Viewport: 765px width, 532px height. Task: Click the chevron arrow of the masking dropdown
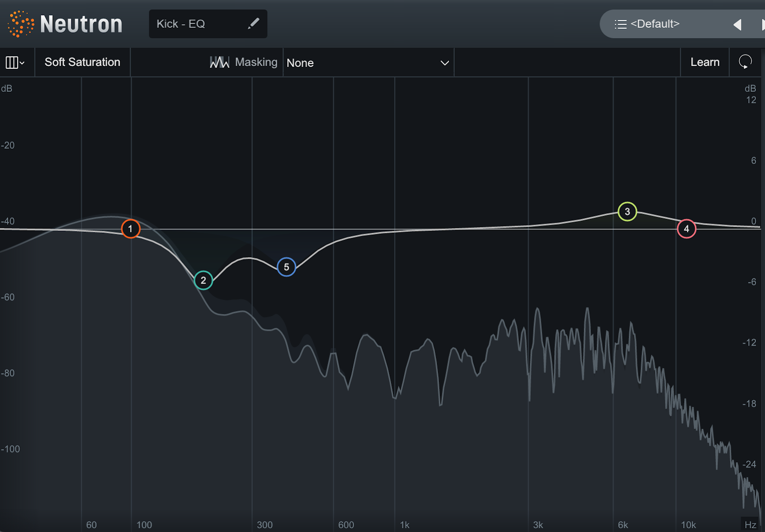tap(444, 63)
